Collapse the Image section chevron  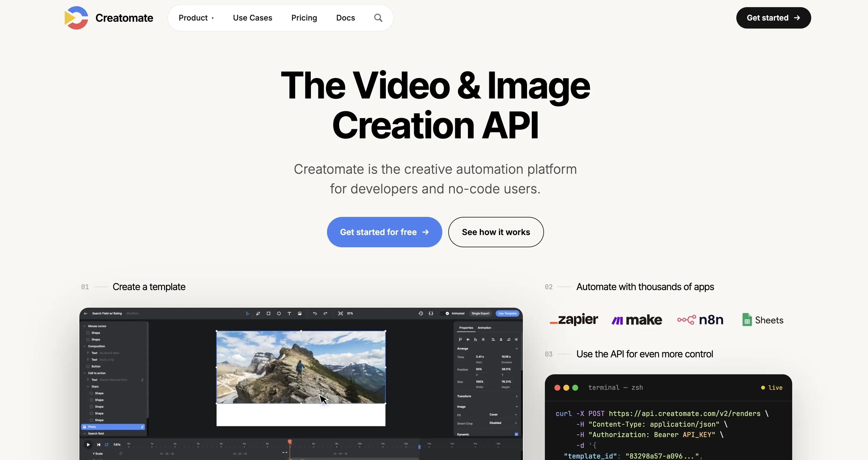click(x=517, y=407)
